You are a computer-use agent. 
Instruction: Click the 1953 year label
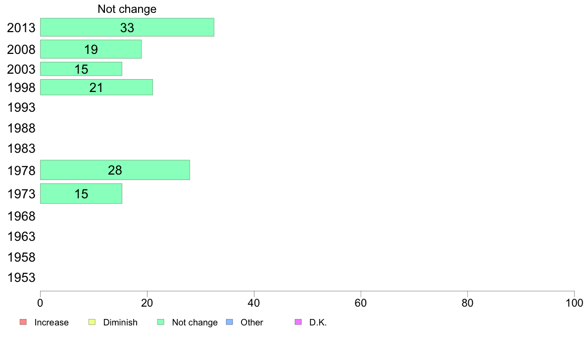coord(21,278)
